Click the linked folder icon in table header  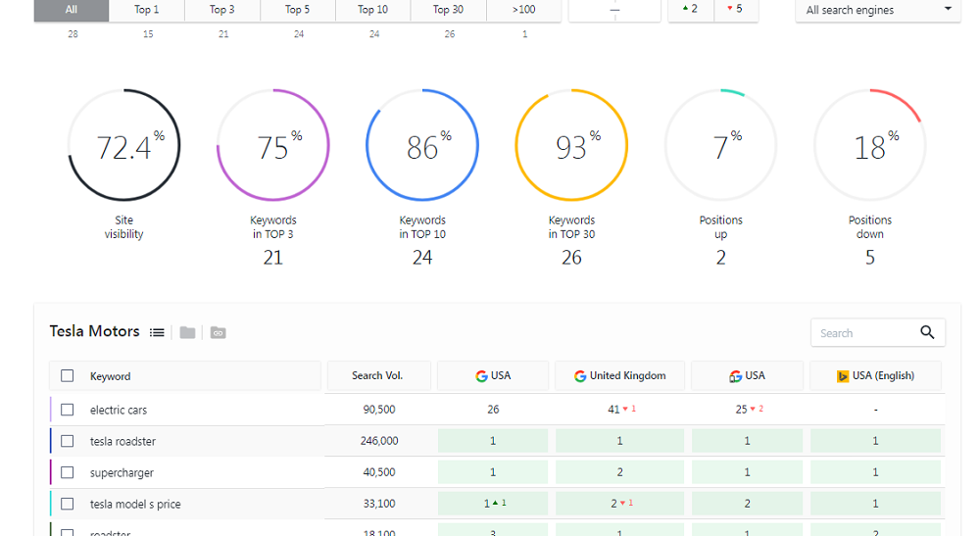[218, 332]
